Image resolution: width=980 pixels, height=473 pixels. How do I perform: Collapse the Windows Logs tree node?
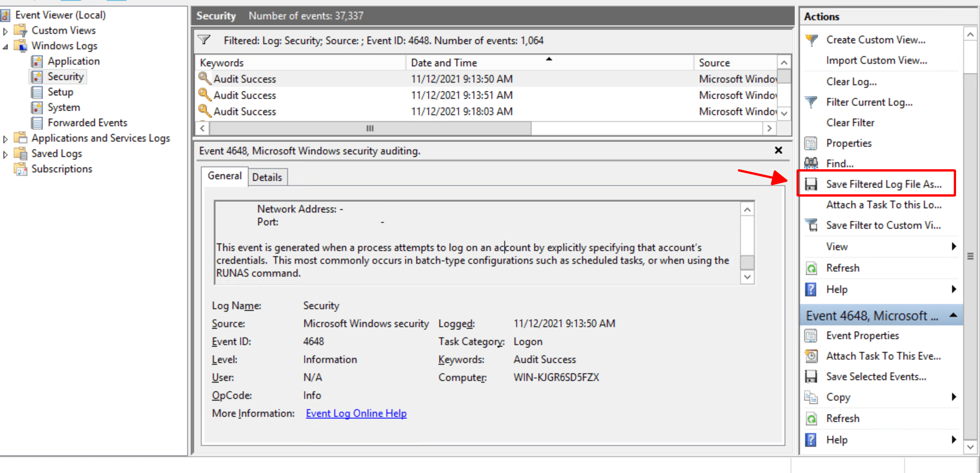coord(6,46)
